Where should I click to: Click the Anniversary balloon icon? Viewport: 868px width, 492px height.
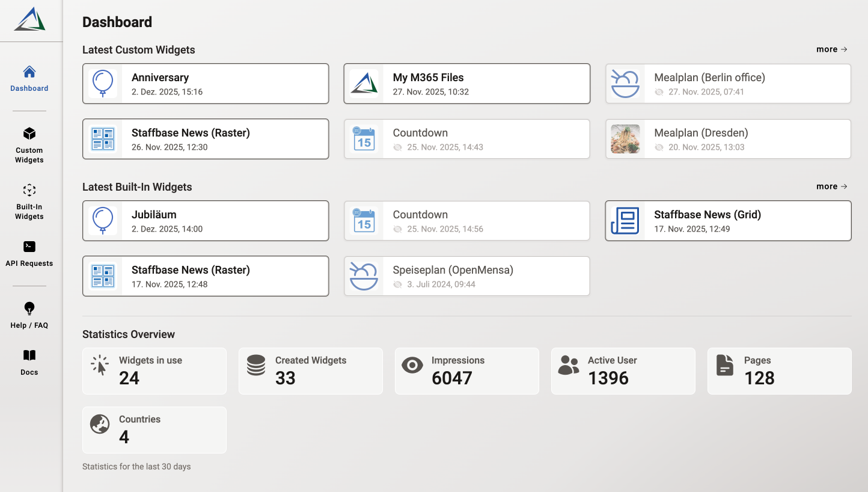103,84
